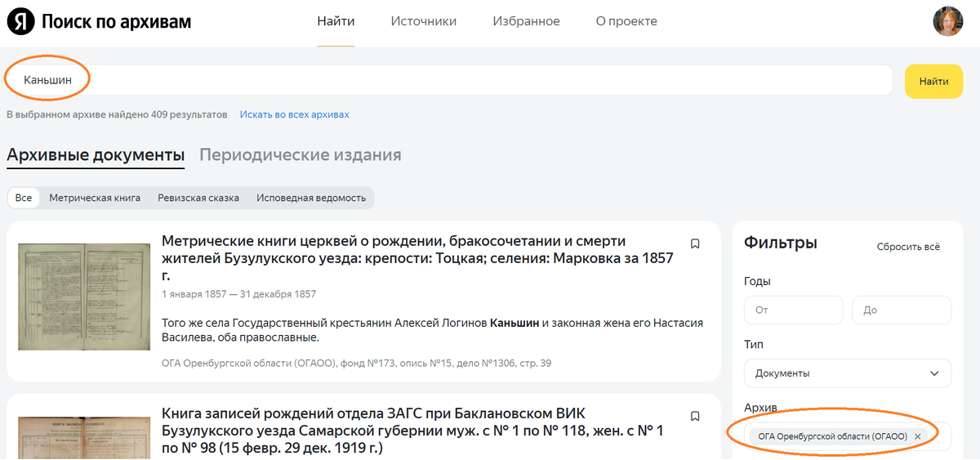The image size is (980, 460).
Task: Filter by Исповедная ведомость
Action: [311, 198]
